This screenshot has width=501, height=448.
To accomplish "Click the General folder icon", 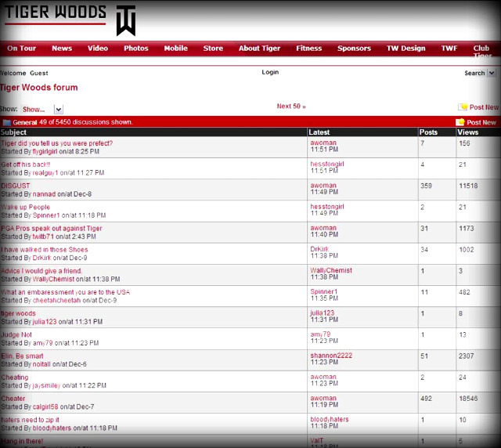I will coord(7,122).
